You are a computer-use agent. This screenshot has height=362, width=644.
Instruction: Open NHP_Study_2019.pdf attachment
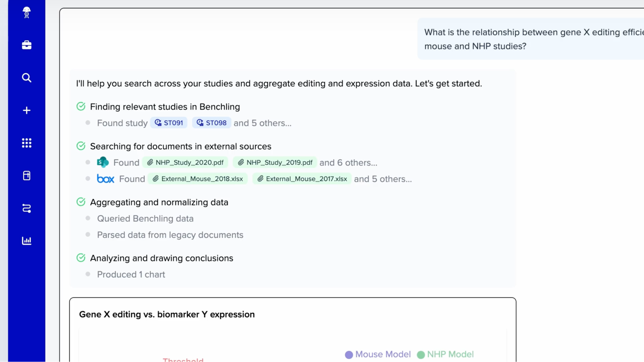click(275, 163)
